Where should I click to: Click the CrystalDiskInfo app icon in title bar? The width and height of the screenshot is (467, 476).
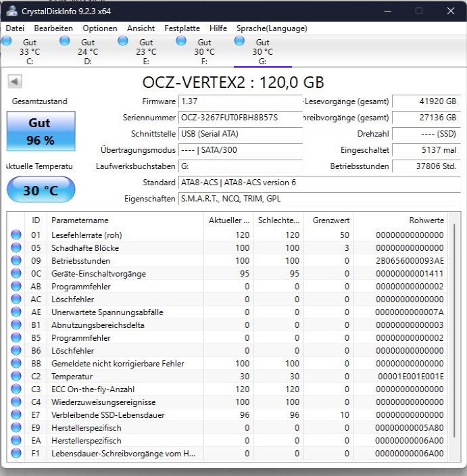12,11
